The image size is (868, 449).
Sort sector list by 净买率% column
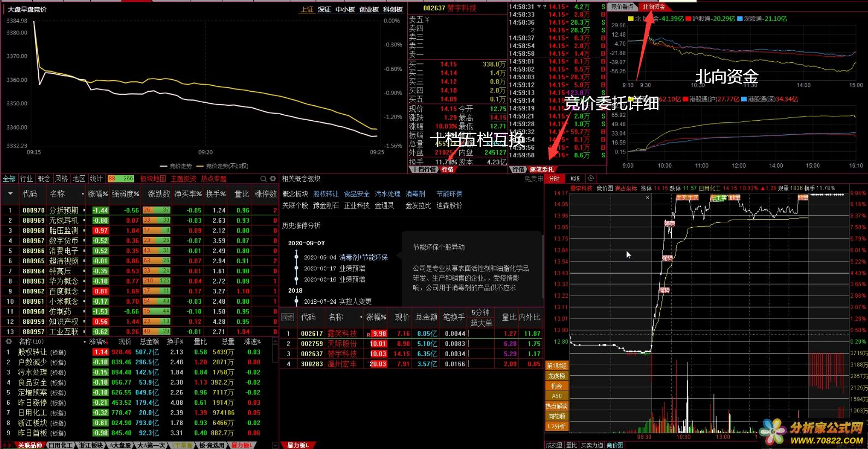pos(188,194)
